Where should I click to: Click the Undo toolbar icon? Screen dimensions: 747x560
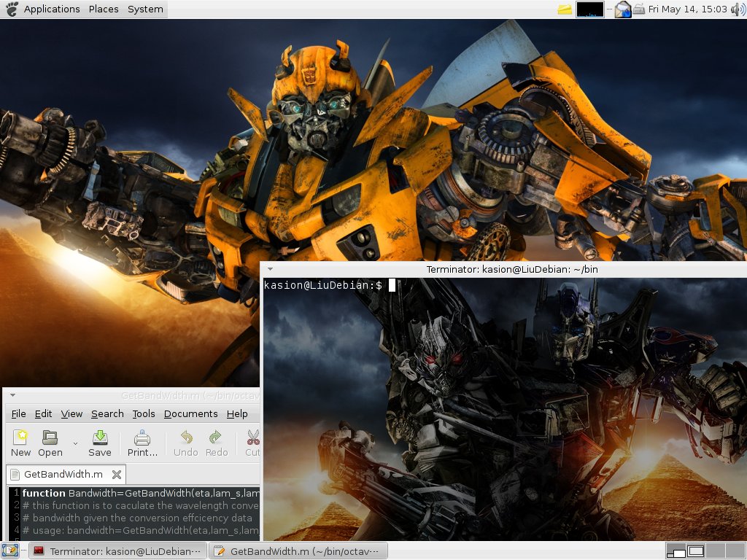(x=186, y=443)
